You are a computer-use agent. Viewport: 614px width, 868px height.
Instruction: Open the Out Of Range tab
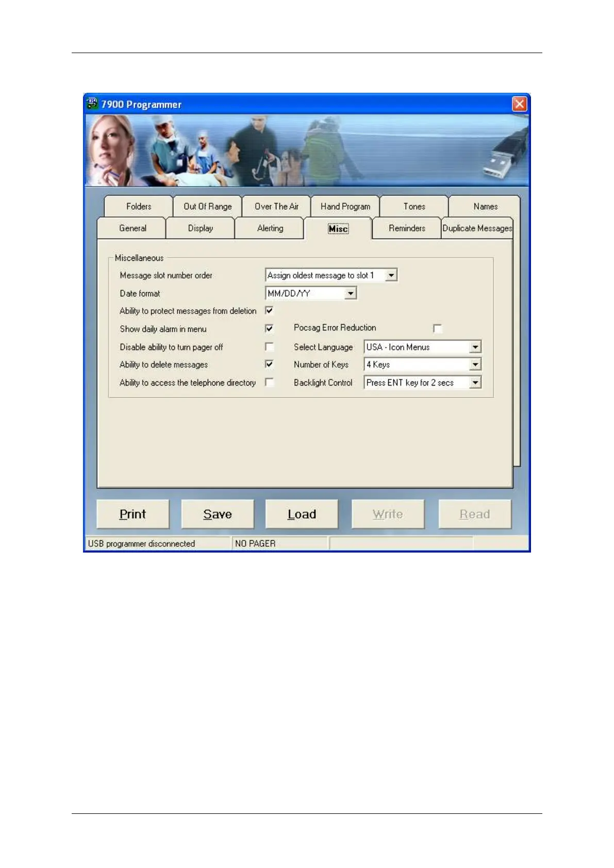[x=208, y=206]
